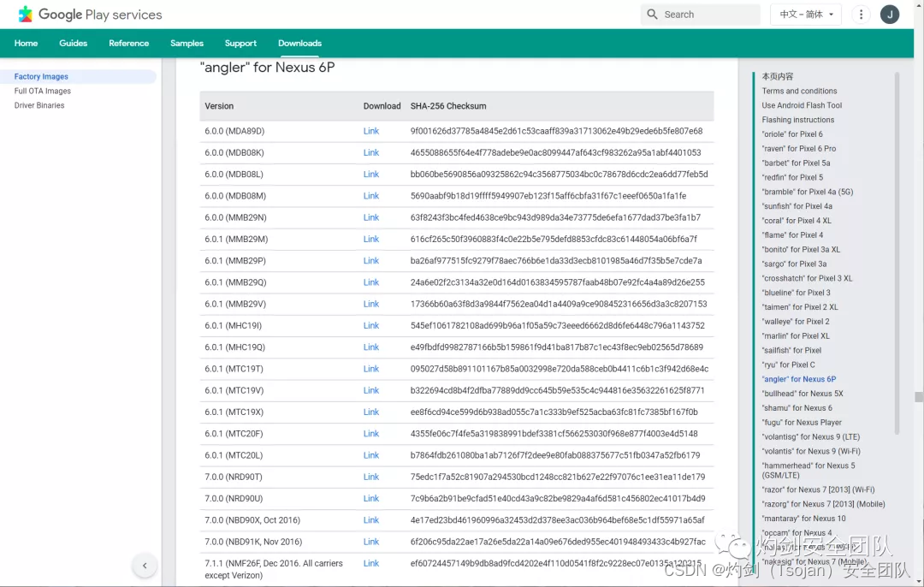This screenshot has height=587, width=924.
Task: Jump to "raven" for Pixel 6 Pro
Action: pos(798,149)
